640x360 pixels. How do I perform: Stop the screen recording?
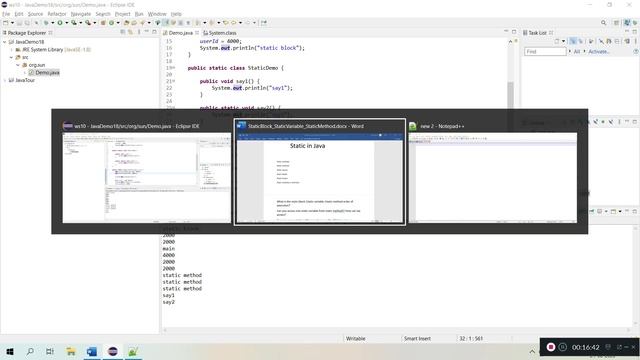(x=551, y=347)
